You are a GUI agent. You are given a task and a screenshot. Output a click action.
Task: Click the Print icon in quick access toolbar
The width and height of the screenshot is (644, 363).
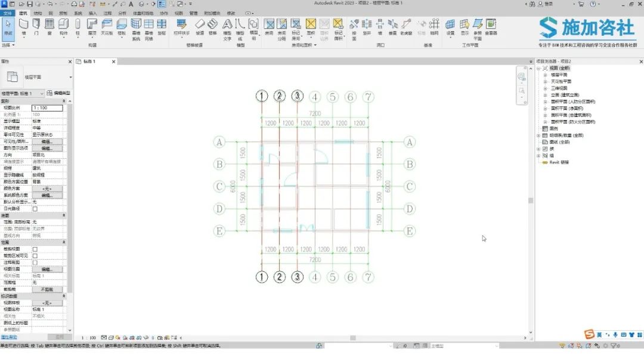pyautogui.click(x=74, y=4)
